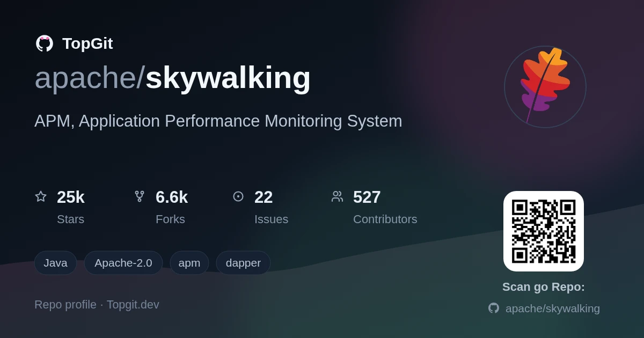
Task: Click the Issues label
Action: click(271, 219)
